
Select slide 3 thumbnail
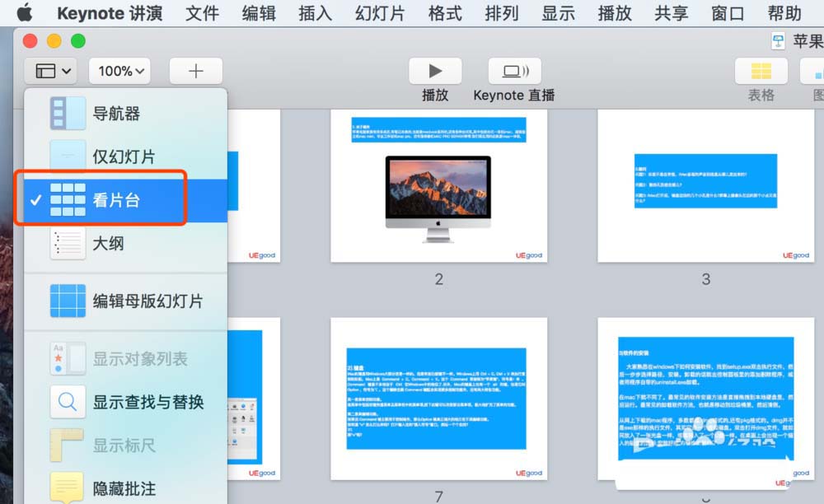coord(706,186)
